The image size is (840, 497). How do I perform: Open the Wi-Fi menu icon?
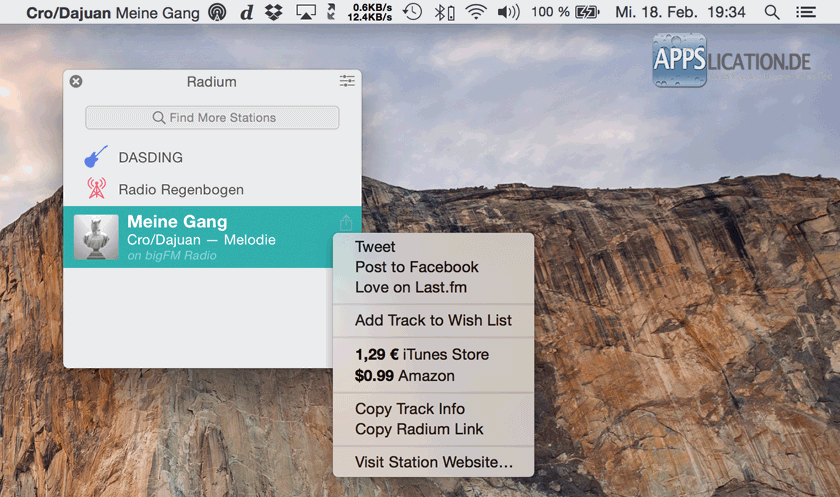coord(476,12)
